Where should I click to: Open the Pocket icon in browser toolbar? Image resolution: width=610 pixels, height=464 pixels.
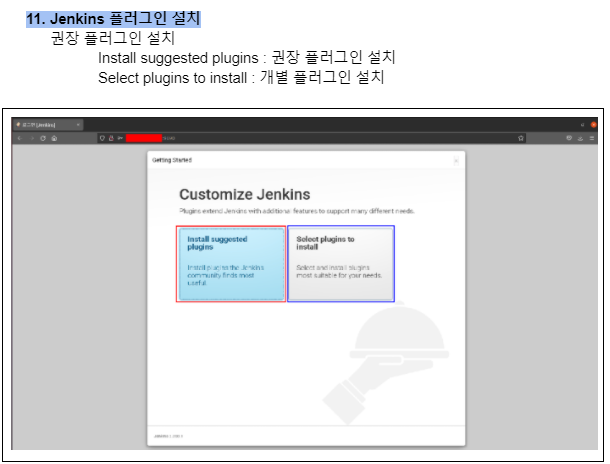pos(569,138)
